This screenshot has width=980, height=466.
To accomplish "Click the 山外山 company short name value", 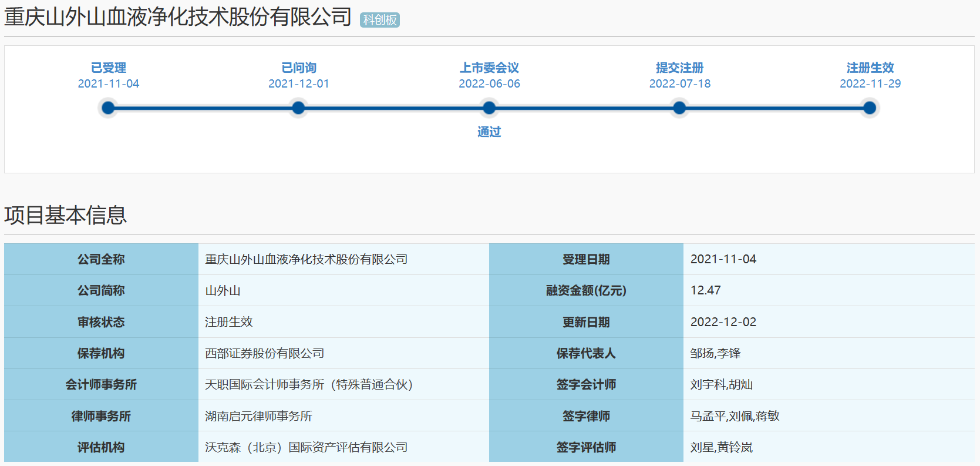I will point(223,290).
